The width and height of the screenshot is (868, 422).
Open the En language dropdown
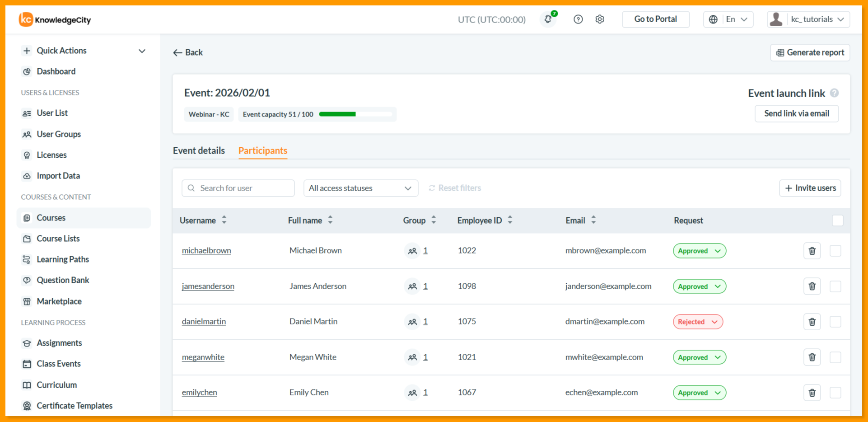[728, 19]
